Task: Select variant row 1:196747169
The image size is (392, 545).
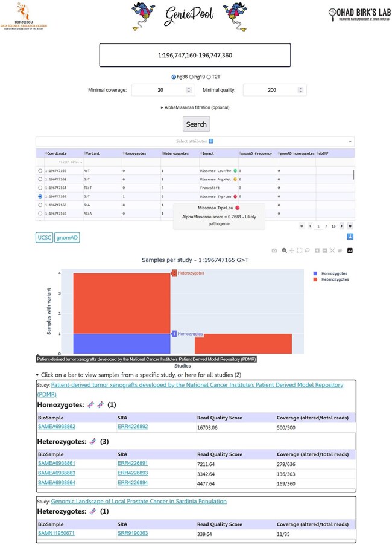Action: (x=40, y=214)
